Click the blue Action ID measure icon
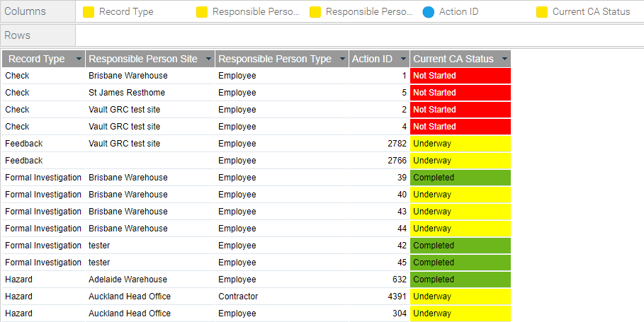 (x=429, y=12)
